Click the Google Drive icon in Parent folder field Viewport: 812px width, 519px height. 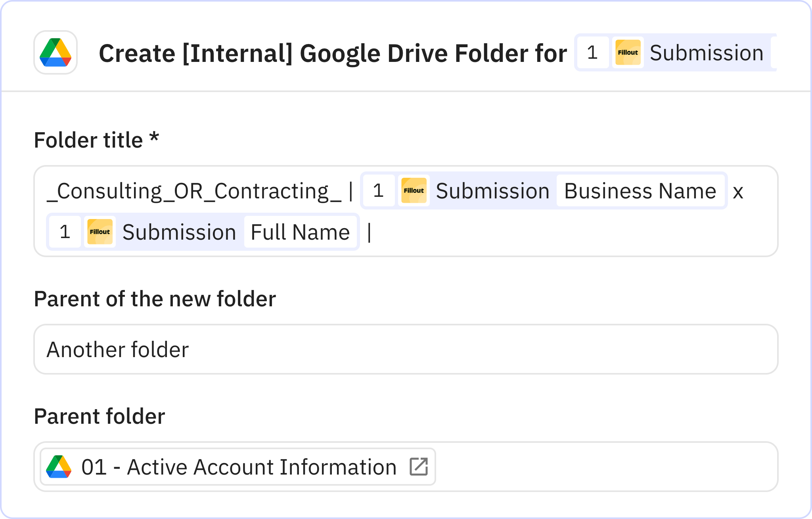[x=59, y=466]
